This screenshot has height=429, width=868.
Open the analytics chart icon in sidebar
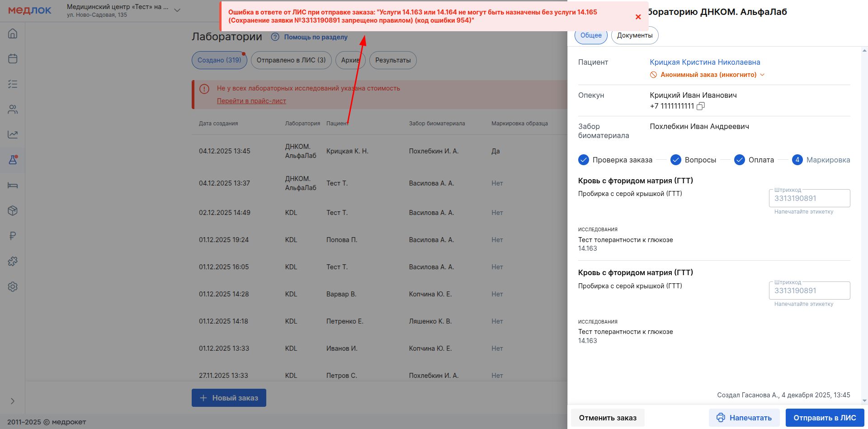(13, 134)
